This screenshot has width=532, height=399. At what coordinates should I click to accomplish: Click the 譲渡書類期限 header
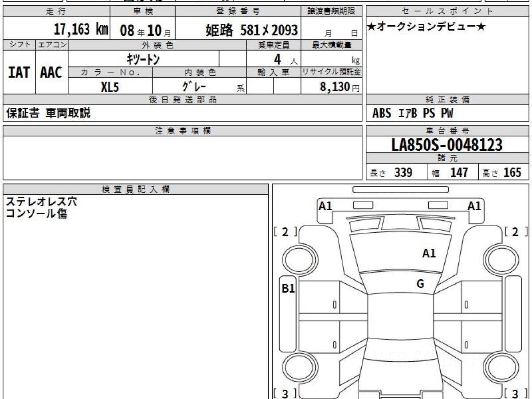coord(332,12)
